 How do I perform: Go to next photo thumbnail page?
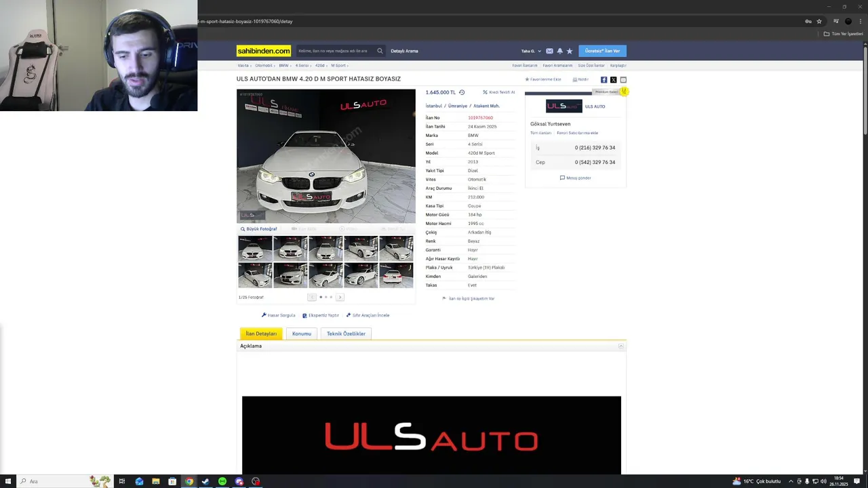click(x=340, y=297)
